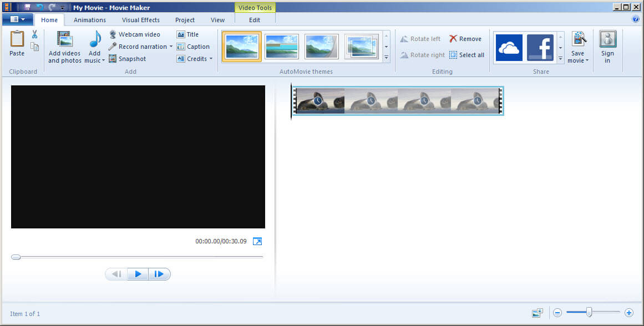This screenshot has width=644, height=326.
Task: Start Webcam video capture
Action: pos(135,34)
